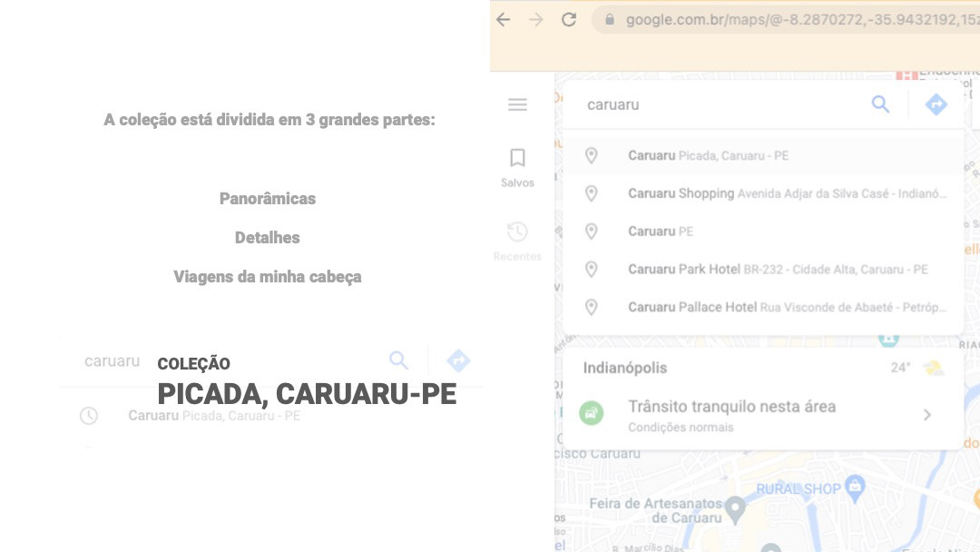Click the Indianópolis area title
The width and height of the screenshot is (980, 552).
pos(625,368)
